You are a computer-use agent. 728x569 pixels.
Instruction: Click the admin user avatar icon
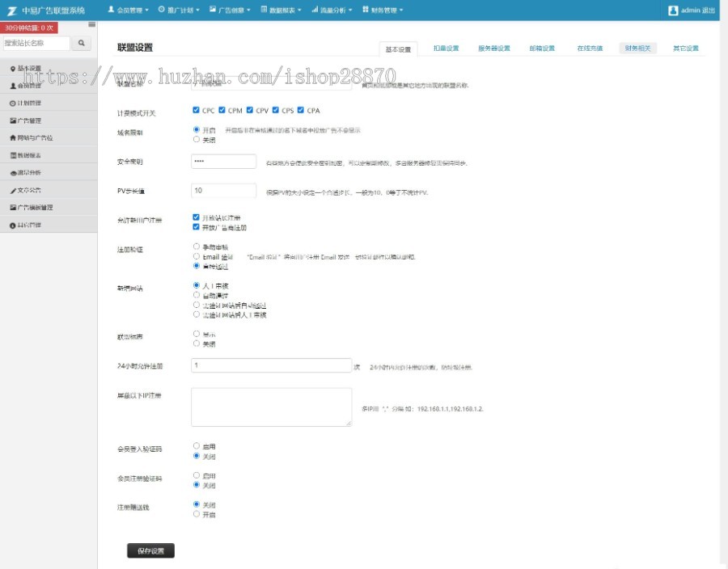click(673, 11)
